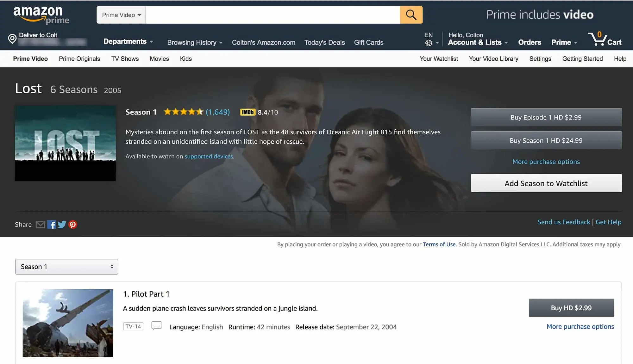Share Lost via Twitter icon
Image resolution: width=633 pixels, height=364 pixels.
pyautogui.click(x=62, y=224)
